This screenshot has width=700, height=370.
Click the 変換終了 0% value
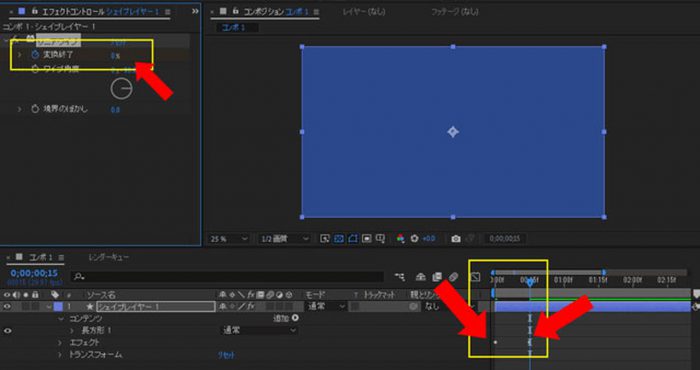[115, 56]
